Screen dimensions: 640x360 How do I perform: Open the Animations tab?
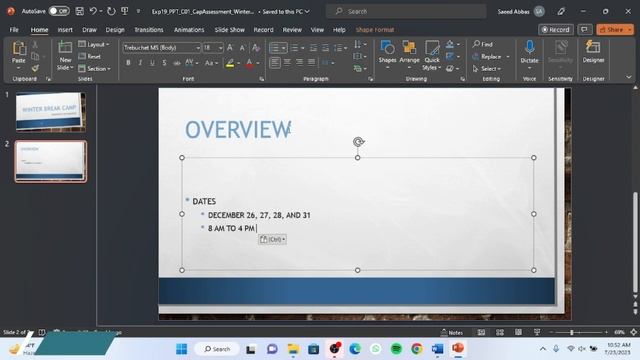pos(189,30)
